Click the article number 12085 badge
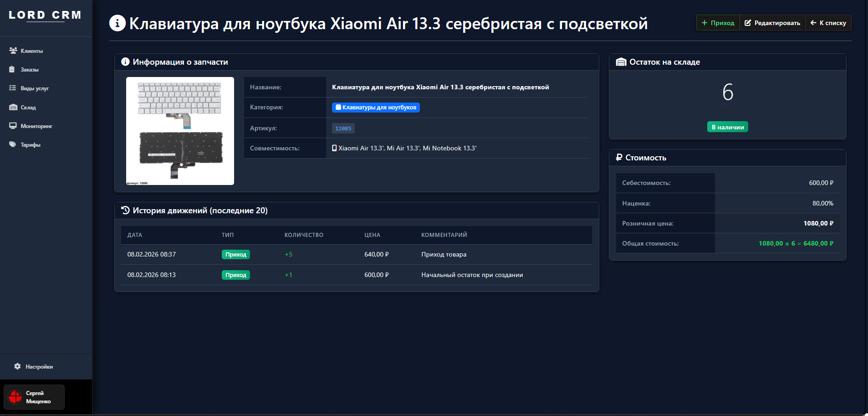The width and height of the screenshot is (868, 416). click(343, 128)
